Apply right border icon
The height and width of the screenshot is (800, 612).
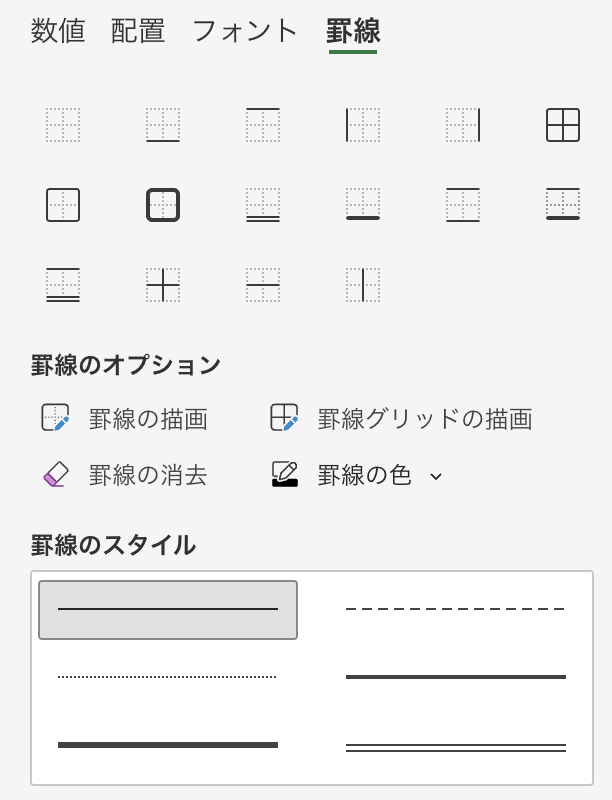(463, 125)
